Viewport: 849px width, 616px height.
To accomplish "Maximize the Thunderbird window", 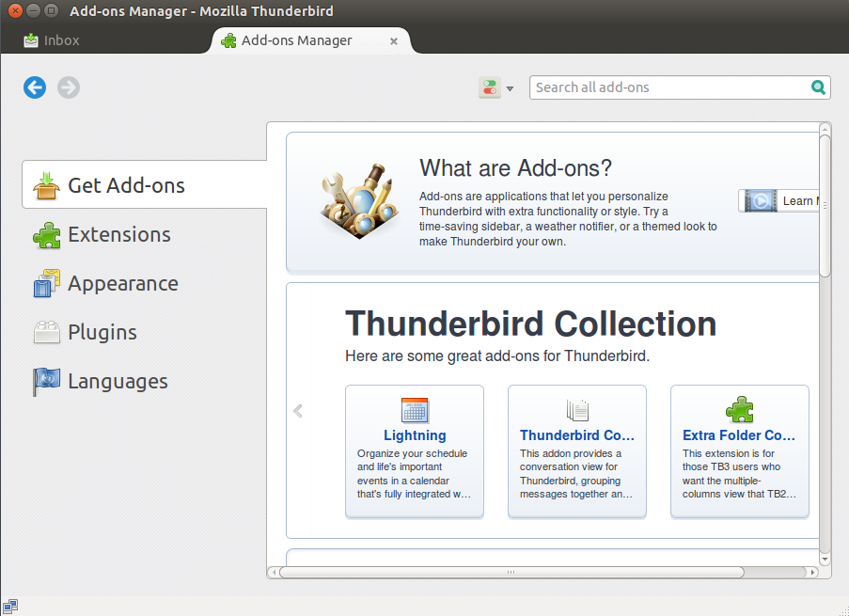I will point(52,10).
